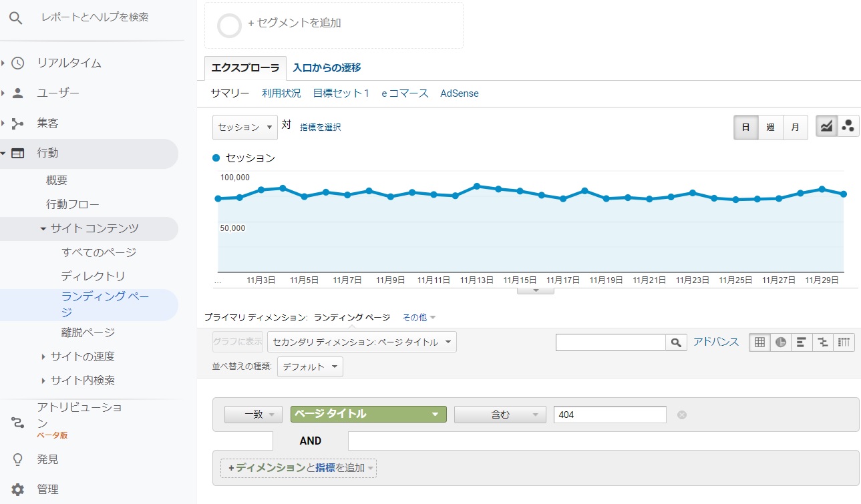
Task: Click the リアルタイム menu item label
Action: 69,63
